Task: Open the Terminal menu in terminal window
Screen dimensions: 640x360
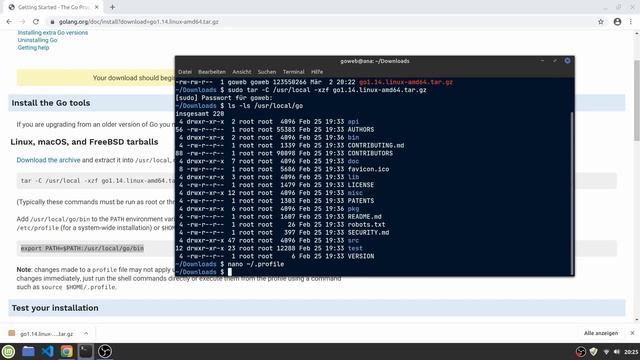Action: [x=293, y=72]
